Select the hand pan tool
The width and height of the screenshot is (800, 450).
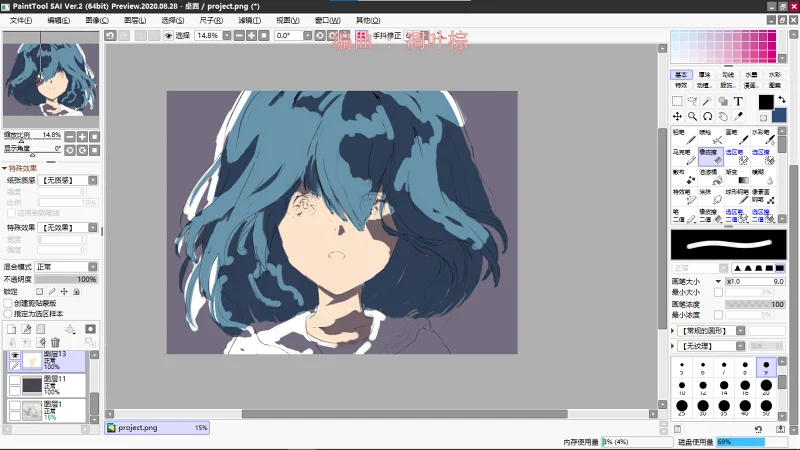pyautogui.click(x=723, y=116)
